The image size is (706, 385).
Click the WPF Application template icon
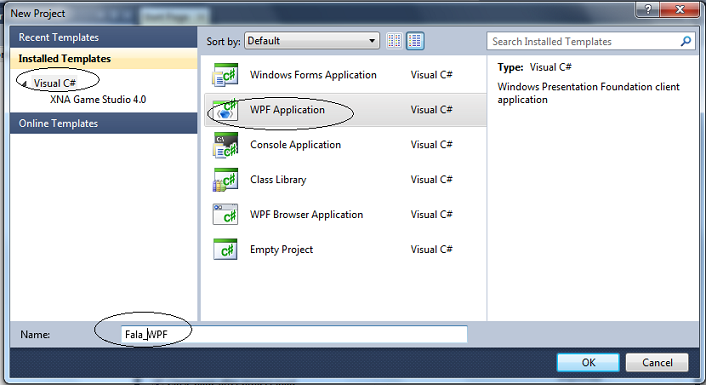(x=225, y=109)
